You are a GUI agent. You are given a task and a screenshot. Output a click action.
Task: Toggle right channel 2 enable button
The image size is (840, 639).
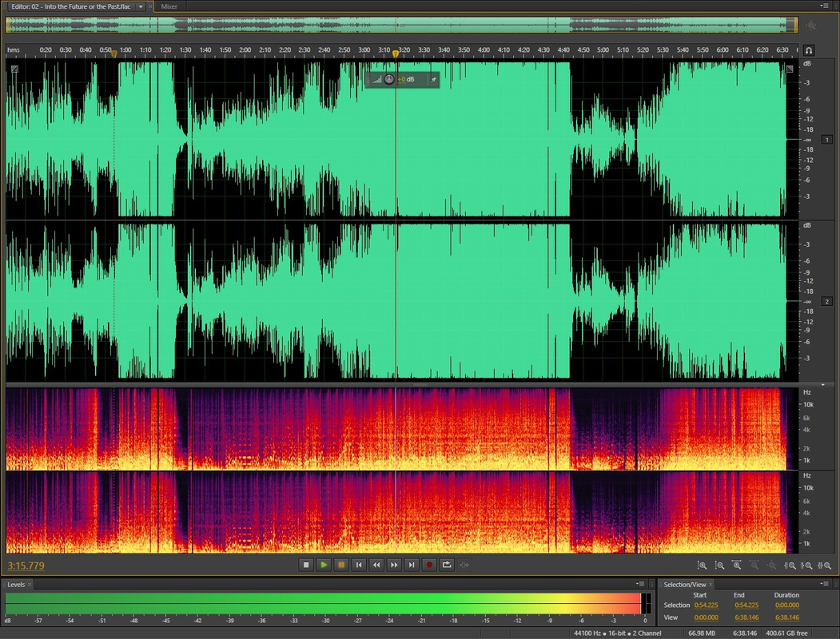pos(826,302)
